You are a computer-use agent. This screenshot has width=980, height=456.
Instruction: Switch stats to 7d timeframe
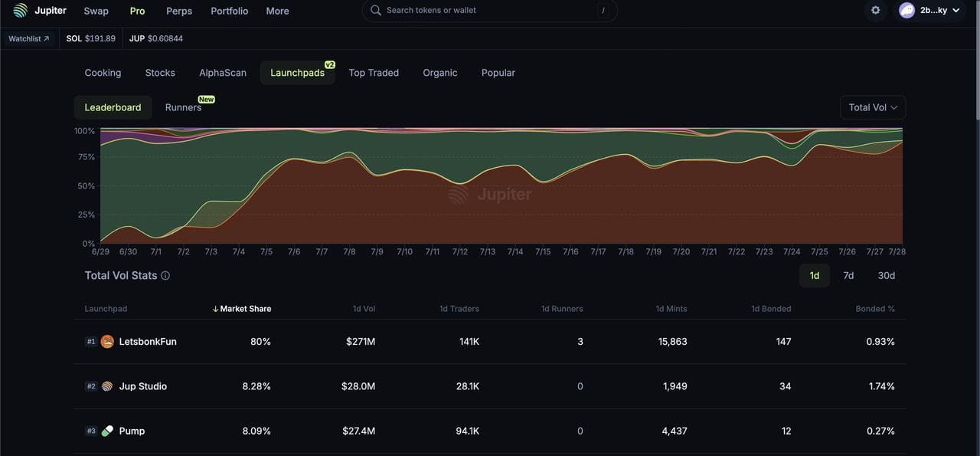pos(848,276)
